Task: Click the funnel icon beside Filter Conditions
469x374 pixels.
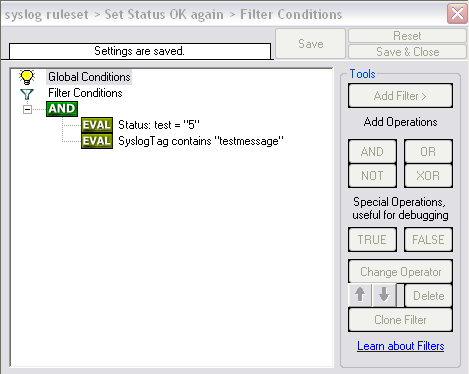Action: coord(27,94)
